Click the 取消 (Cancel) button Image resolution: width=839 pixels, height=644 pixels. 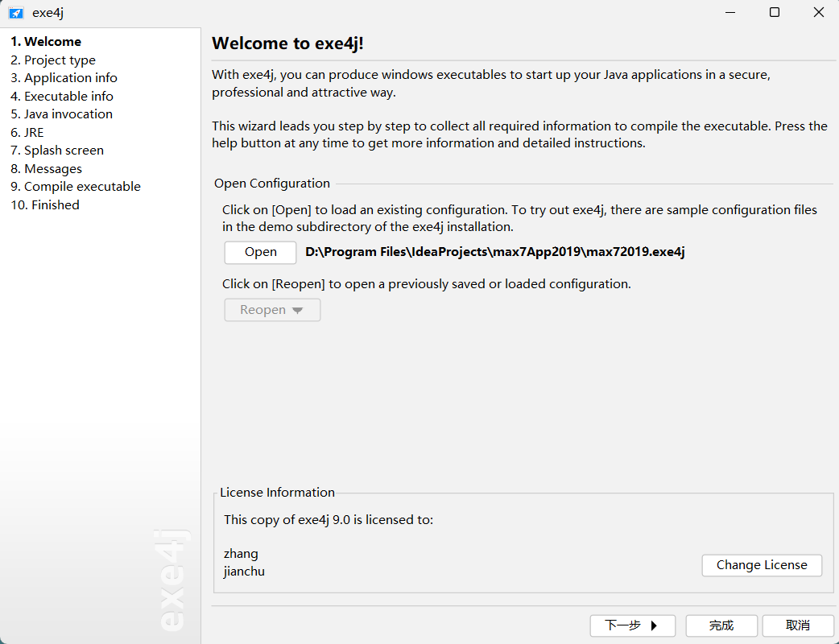[798, 625]
